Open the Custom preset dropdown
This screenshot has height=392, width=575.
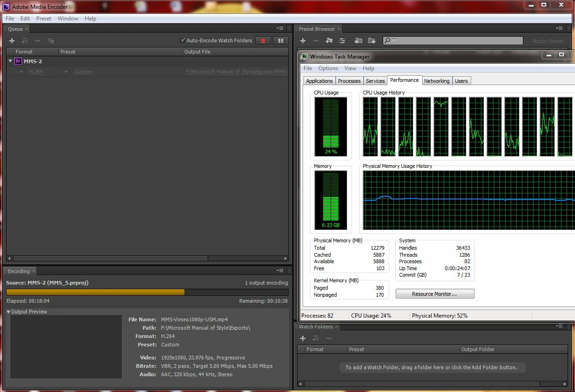[x=66, y=72]
